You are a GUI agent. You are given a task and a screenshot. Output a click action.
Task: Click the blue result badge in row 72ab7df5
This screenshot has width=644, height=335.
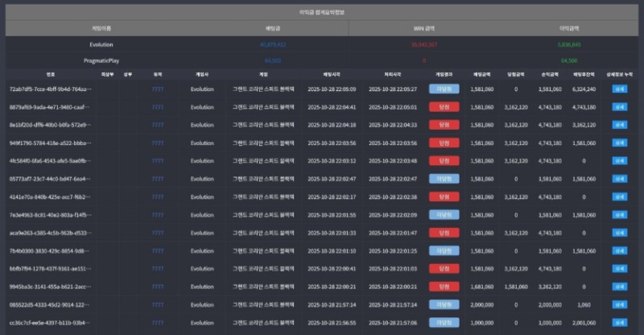tap(444, 89)
